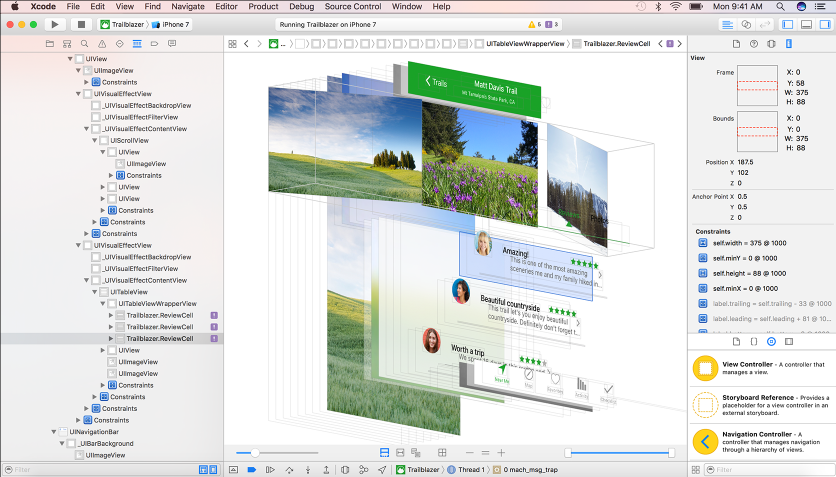Show the Quick Help inspector
The height and width of the screenshot is (477, 836).
(x=752, y=44)
